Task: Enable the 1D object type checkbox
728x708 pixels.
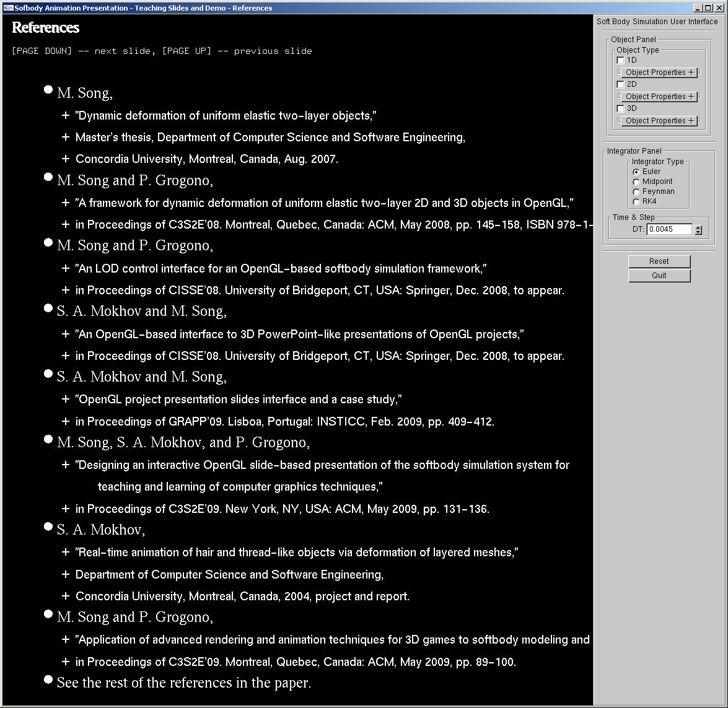Action: click(620, 60)
